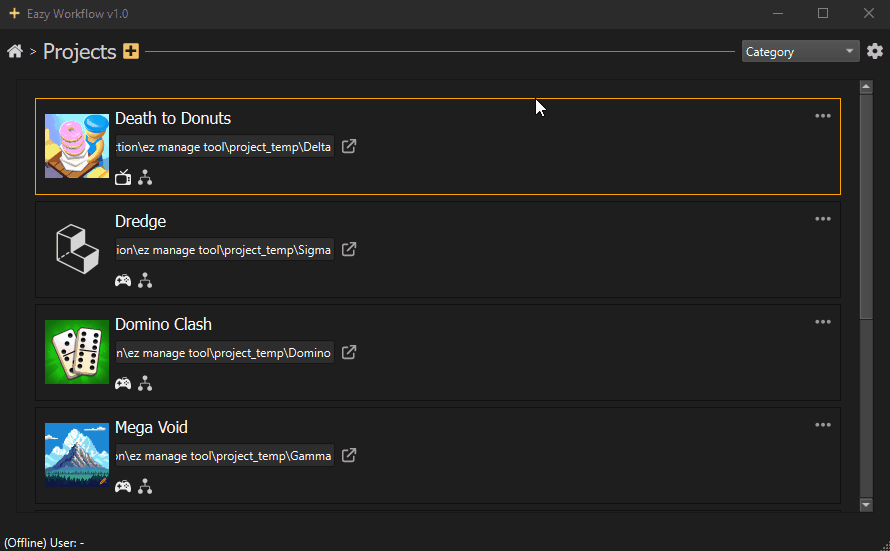Open Domino Clash more options menu
Screen dimensions: 890x551
coord(822,322)
